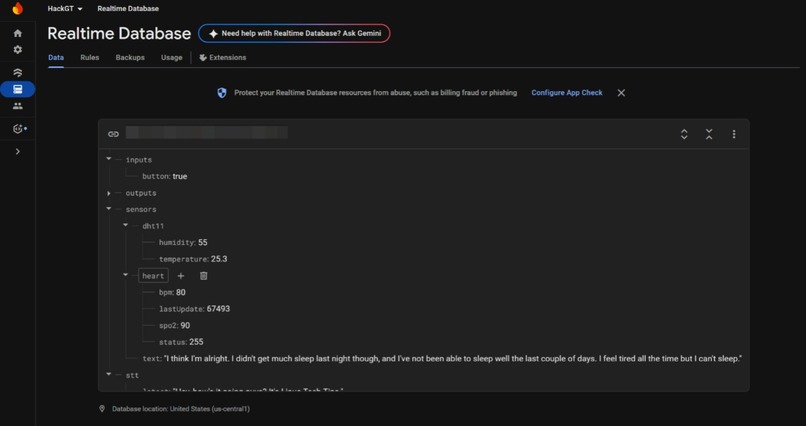Select the button value true
This screenshot has width=806, height=426.
(180, 176)
